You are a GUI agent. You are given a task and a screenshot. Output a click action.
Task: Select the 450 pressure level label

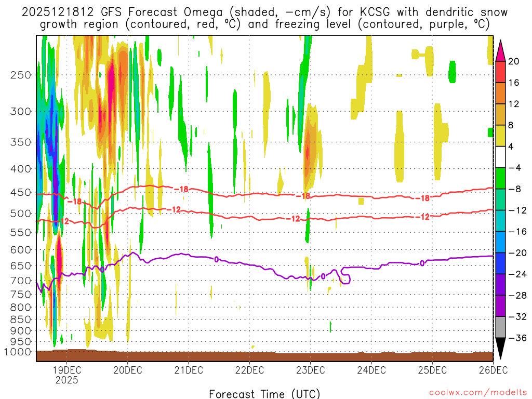click(21, 192)
